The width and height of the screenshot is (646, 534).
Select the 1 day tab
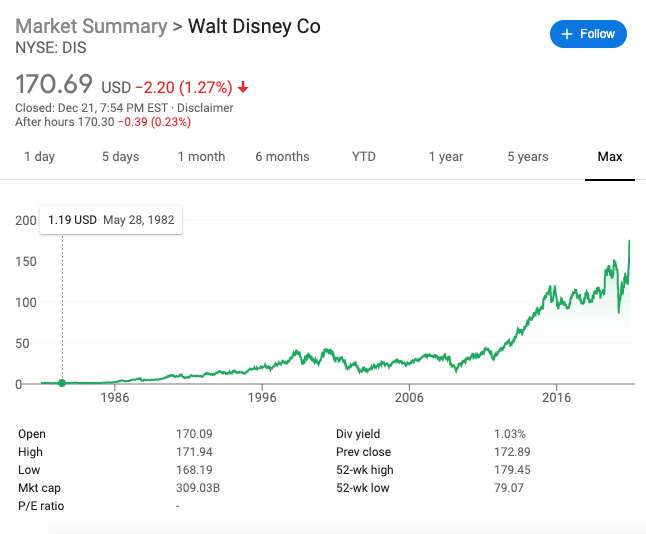pos(39,157)
